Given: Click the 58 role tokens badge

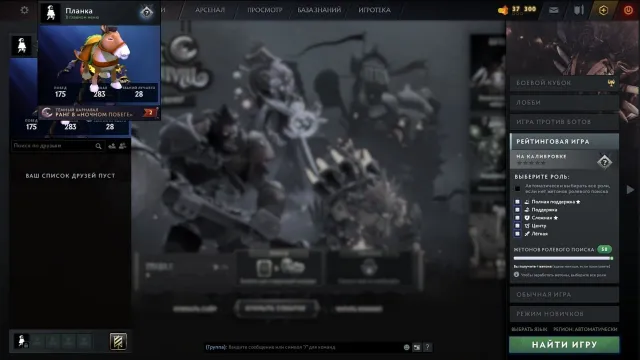Looking at the screenshot, I should [604, 249].
